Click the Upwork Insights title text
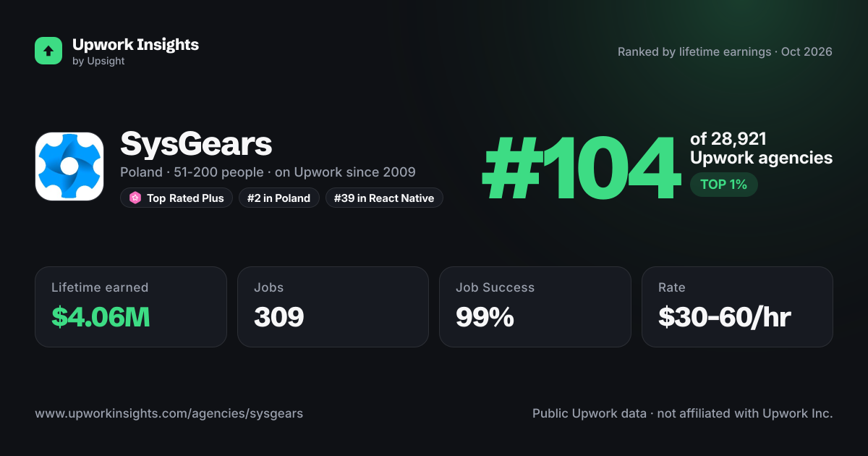Screen dimensions: 868x456 pos(135,44)
